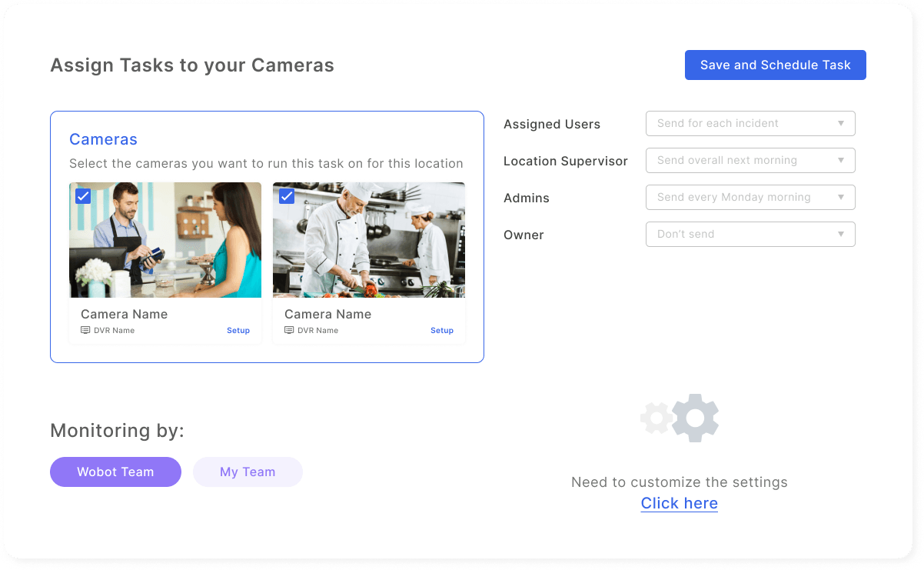
Task: Click Setup for the first camera
Action: (238, 330)
